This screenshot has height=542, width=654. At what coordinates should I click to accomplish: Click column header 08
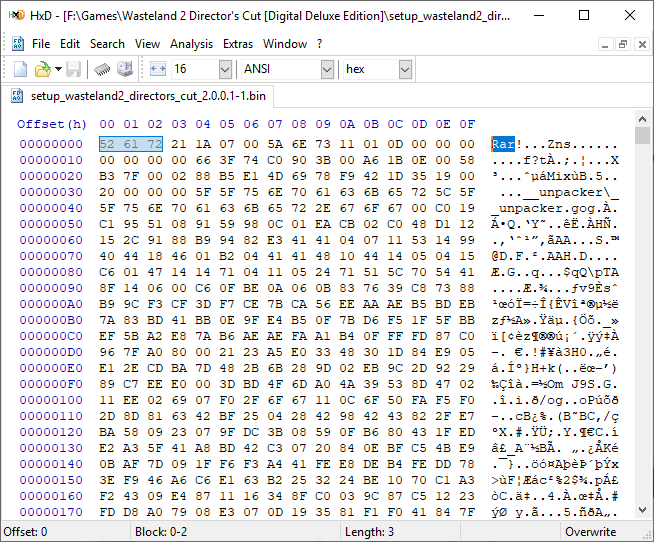[x=299, y=124]
